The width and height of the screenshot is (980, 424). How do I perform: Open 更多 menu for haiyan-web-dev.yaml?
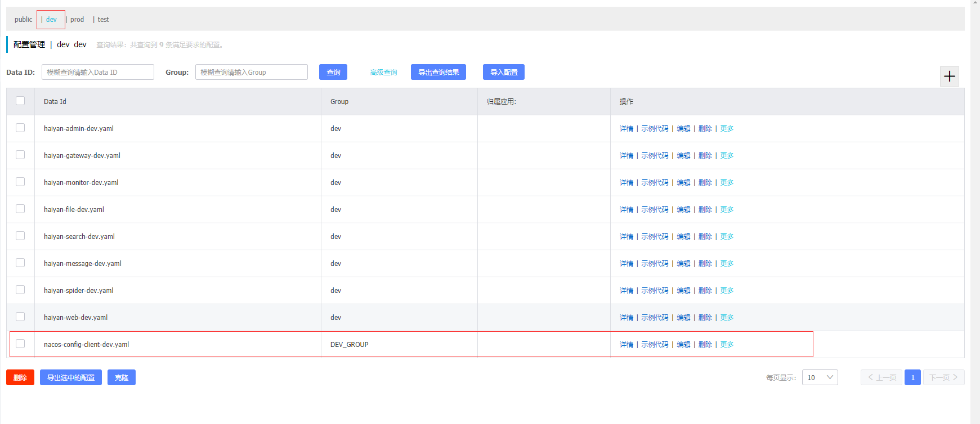[727, 318]
